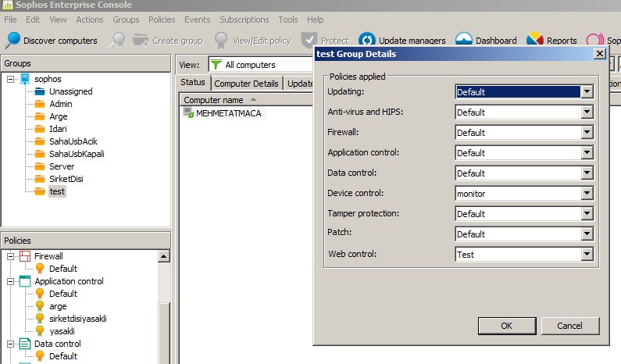Select Default policy under Firewall
Screen dimensions: 621x364
click(x=63, y=269)
